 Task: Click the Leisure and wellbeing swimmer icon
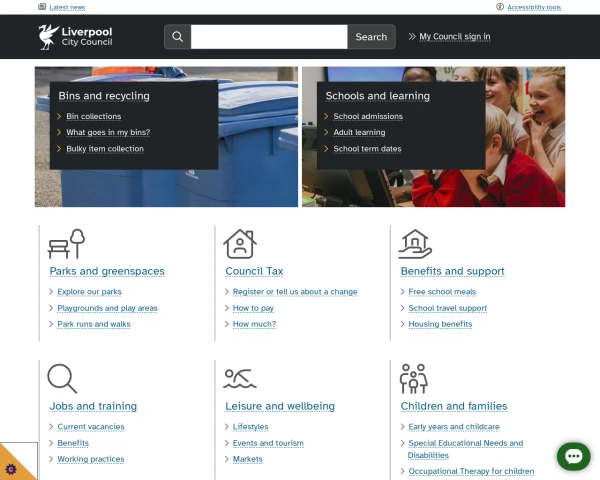[240, 378]
